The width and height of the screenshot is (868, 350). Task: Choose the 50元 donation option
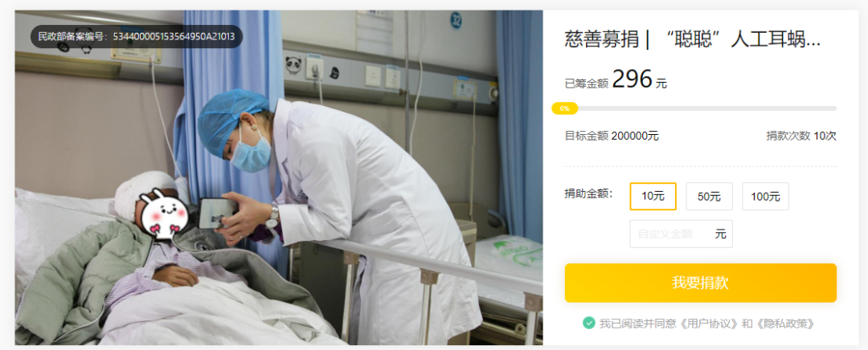coord(709,197)
